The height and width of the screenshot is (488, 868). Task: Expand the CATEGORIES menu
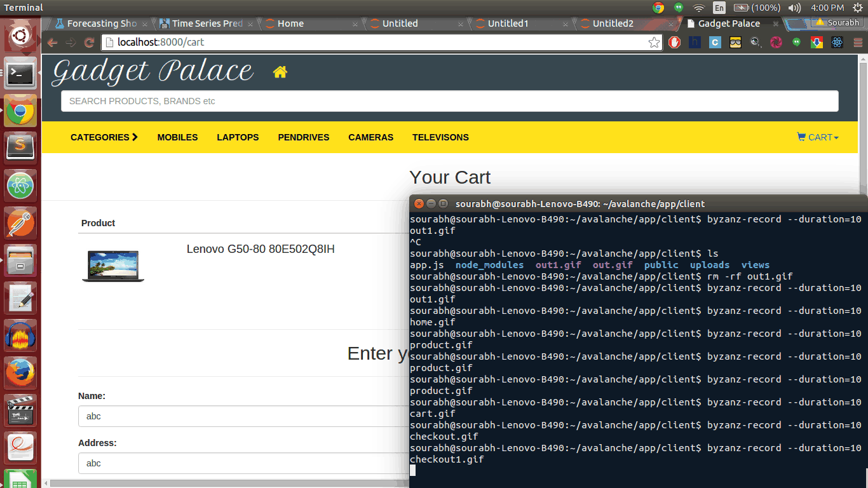(104, 137)
